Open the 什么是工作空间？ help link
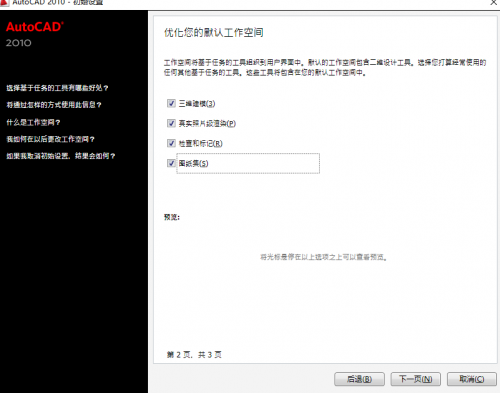 pos(33,122)
